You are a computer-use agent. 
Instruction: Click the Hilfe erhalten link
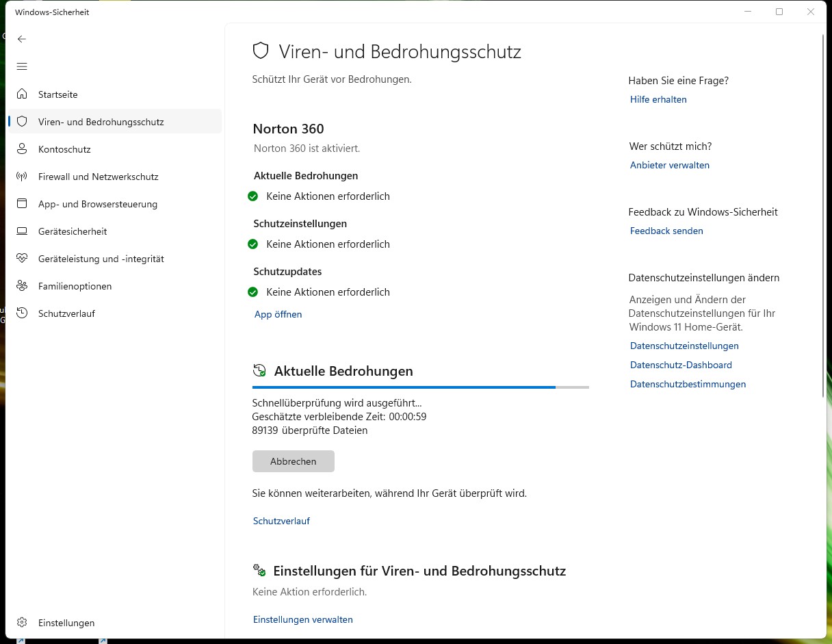point(658,99)
